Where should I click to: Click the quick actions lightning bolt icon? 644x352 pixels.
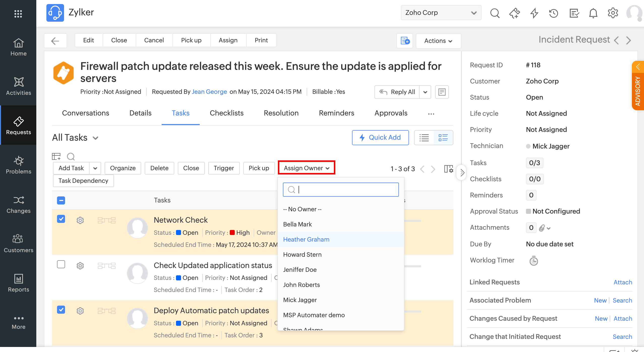(534, 13)
